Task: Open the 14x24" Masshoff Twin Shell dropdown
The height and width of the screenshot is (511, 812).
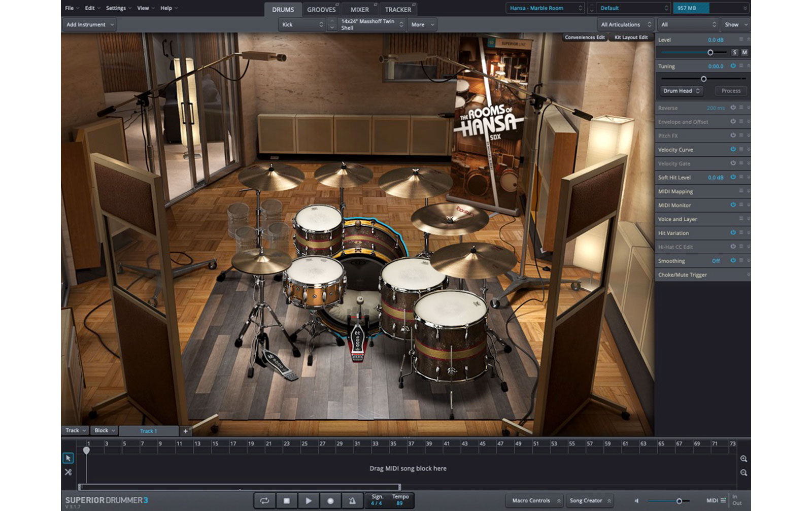Action: click(371, 24)
